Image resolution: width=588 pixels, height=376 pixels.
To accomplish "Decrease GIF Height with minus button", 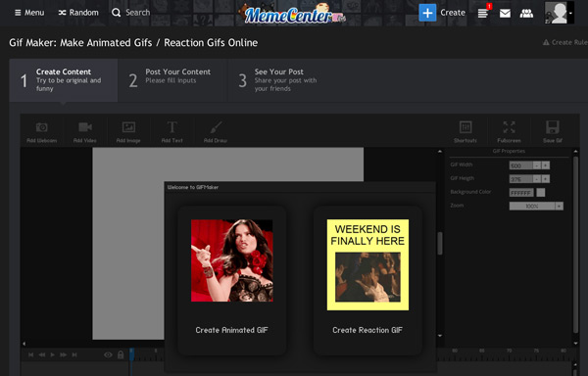I will pos(537,179).
